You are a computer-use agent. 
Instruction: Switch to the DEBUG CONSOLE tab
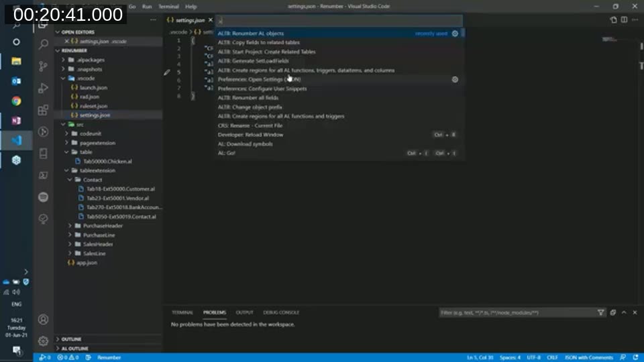(281, 312)
